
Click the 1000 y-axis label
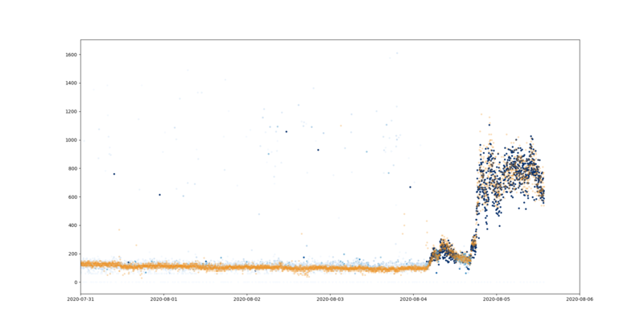(x=72, y=140)
